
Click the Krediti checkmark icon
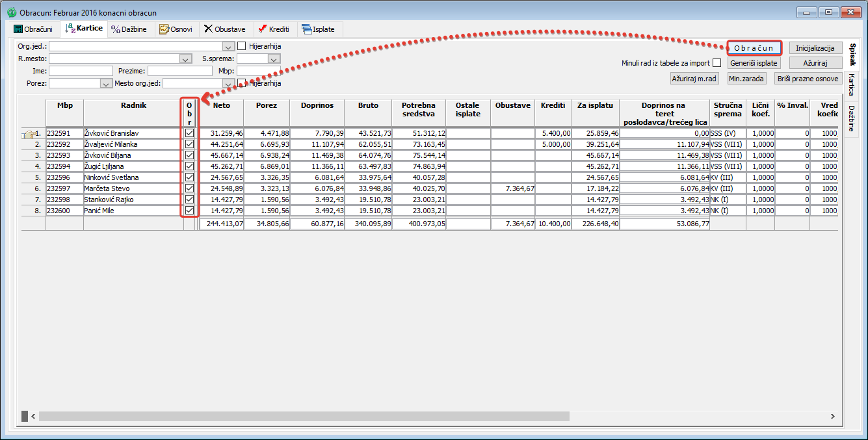point(262,29)
